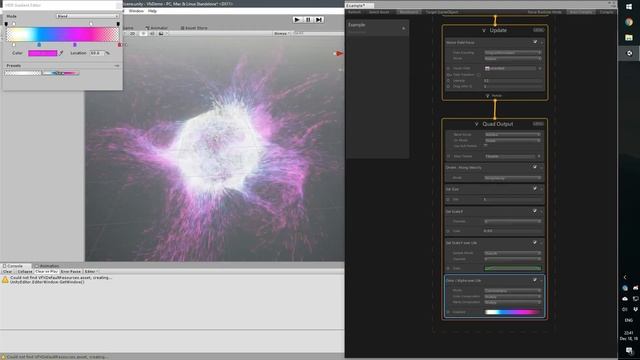Screen dimensions: 640x360
Task: Toggle scene audio icon in Scene toolbar
Action: pos(152,33)
